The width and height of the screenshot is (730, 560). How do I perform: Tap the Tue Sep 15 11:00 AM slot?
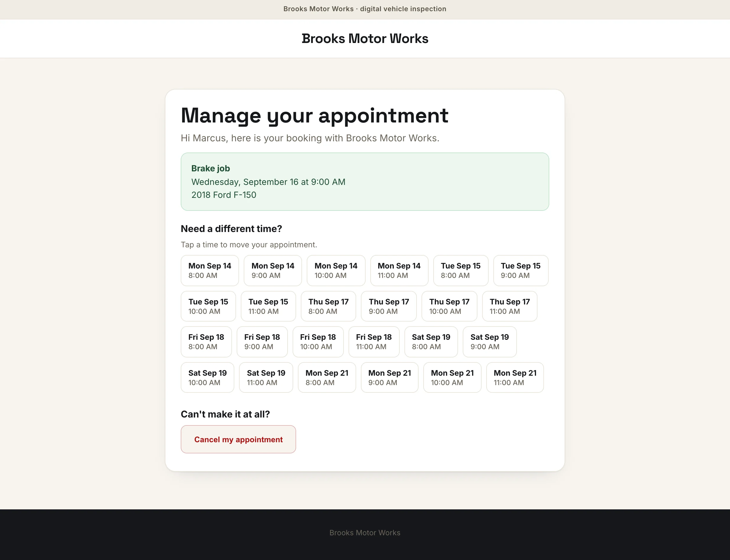coord(268,306)
